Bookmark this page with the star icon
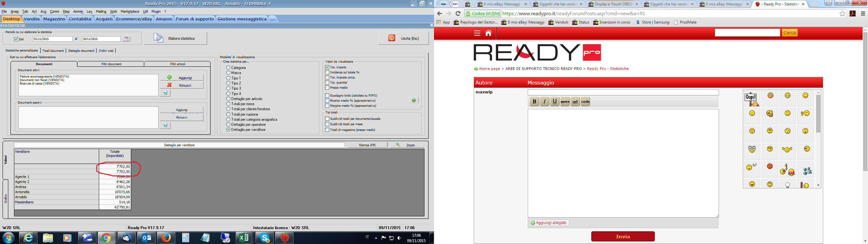The height and width of the screenshot is (244, 868). 842,13
